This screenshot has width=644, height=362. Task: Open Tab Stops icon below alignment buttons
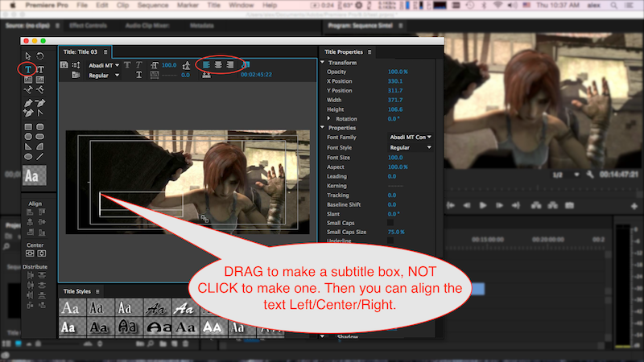(x=206, y=75)
